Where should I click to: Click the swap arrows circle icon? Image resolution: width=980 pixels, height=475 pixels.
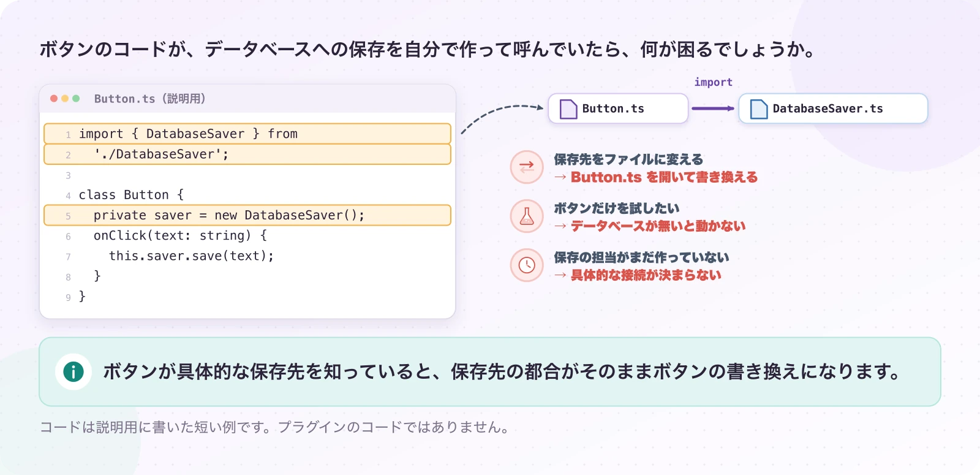click(x=527, y=167)
